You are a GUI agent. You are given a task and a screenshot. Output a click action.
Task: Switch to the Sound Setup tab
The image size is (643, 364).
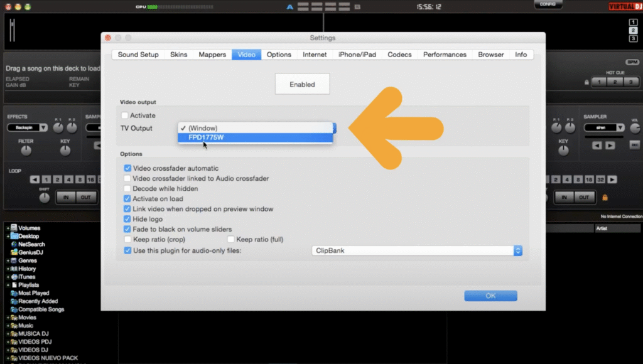(138, 55)
